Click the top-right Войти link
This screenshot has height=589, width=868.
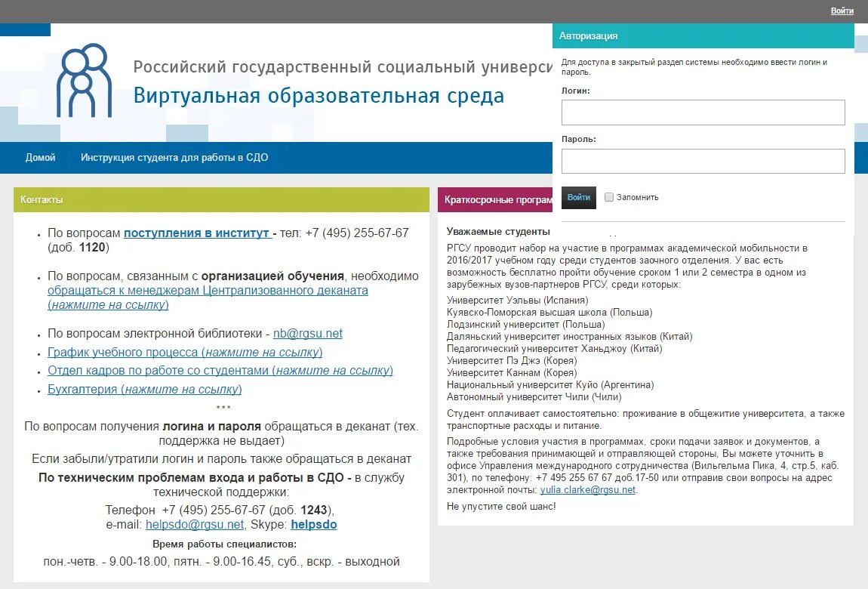(842, 11)
